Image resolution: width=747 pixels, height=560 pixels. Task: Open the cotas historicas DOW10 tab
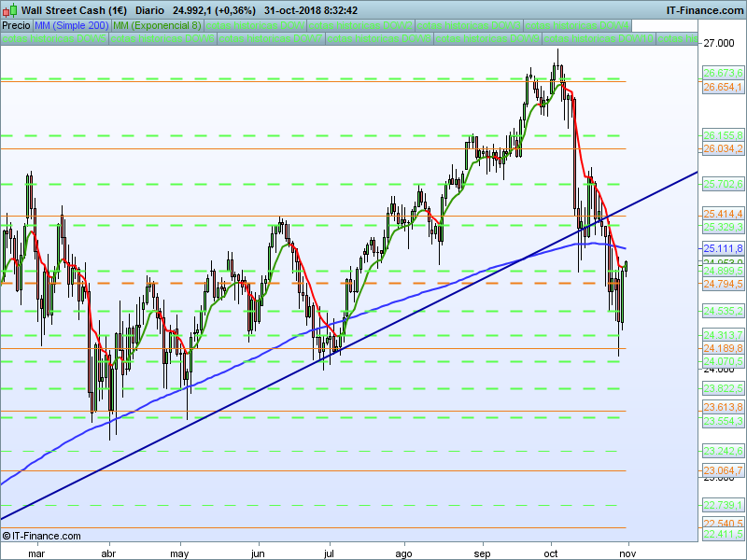click(x=599, y=38)
